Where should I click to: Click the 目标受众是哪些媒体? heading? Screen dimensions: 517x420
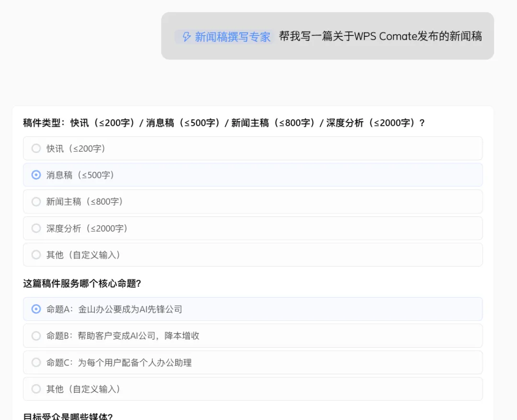68,416
